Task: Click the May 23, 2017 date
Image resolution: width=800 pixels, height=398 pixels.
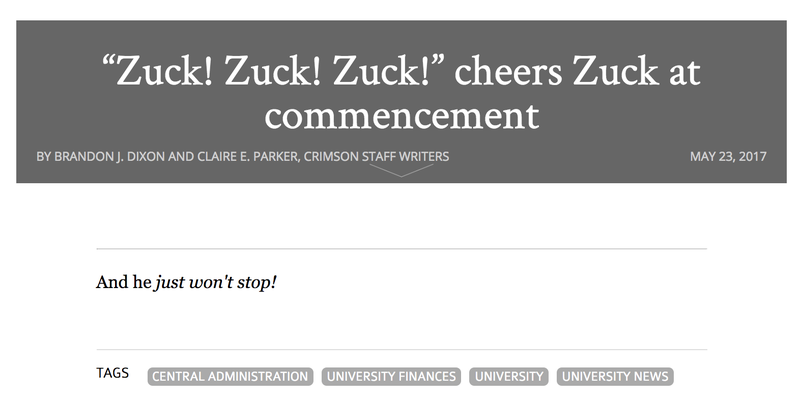Action: point(728,157)
